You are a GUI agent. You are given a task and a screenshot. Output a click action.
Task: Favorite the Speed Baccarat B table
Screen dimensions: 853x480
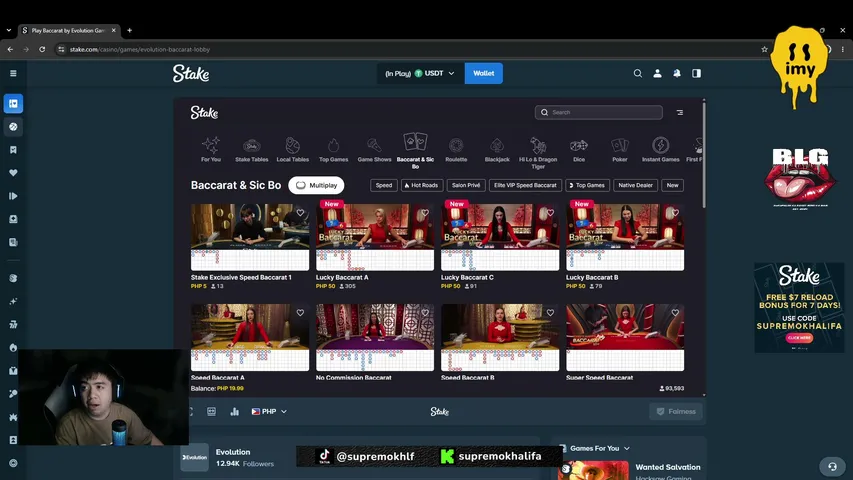550,313
